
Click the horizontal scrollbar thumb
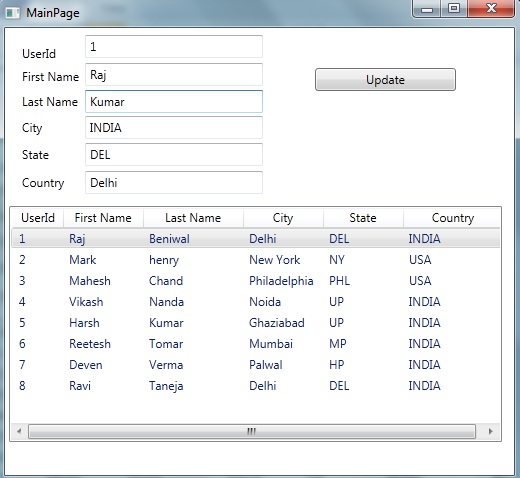pos(252,431)
